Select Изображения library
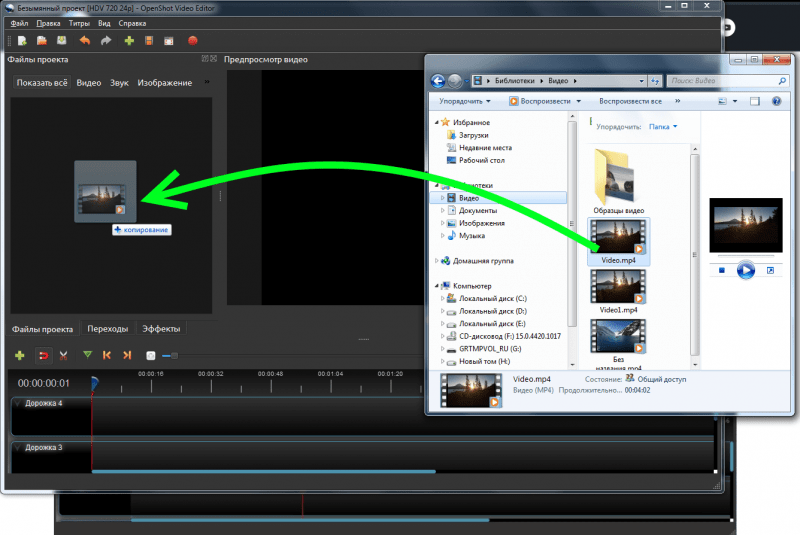 click(x=482, y=223)
